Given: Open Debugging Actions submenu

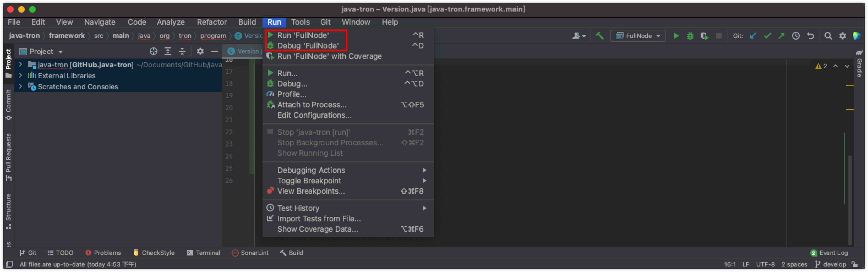Looking at the screenshot, I should pyautogui.click(x=348, y=170).
